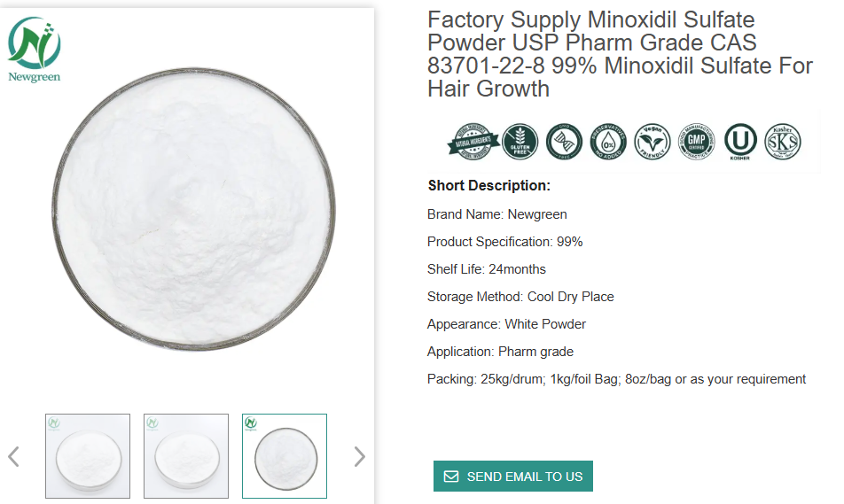Click the GMP Certified badge
This screenshot has height=504, width=844.
[x=697, y=142]
